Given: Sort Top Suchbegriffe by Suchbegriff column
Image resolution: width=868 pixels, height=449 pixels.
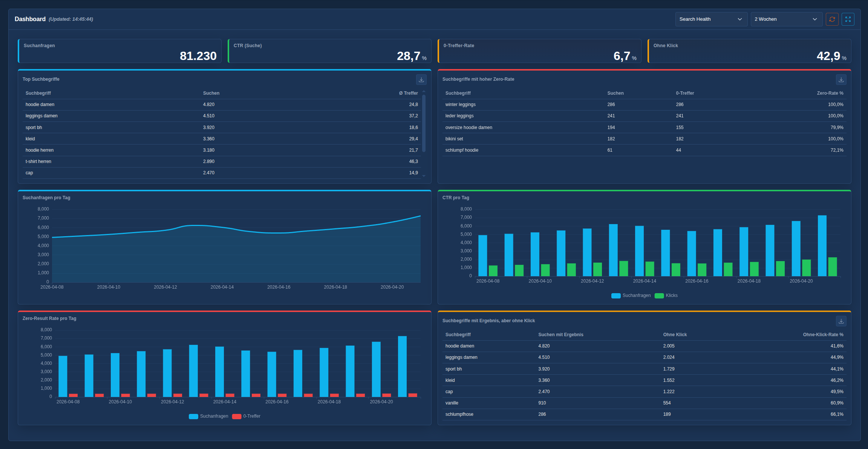Looking at the screenshot, I should pos(38,93).
